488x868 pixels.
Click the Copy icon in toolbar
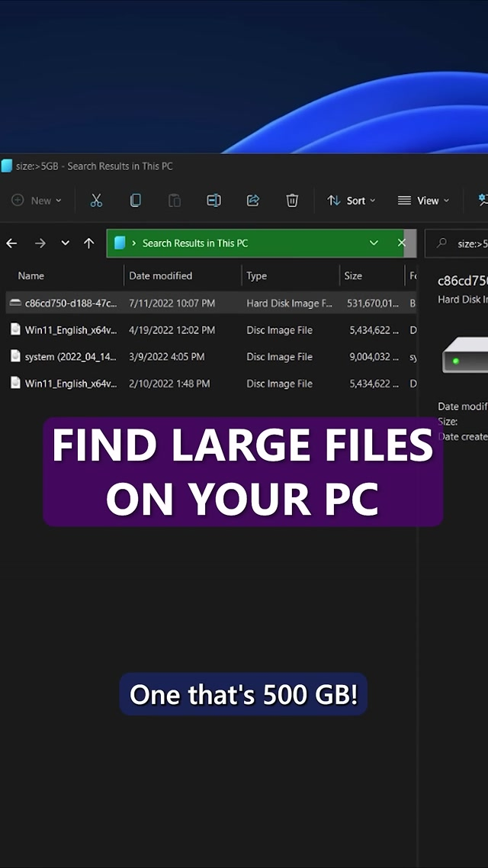135,201
